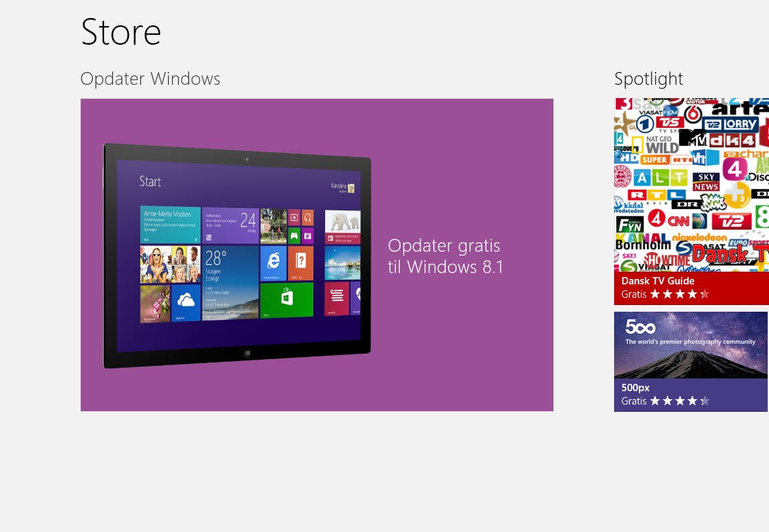
Task: Click the Internet Explorer tile on tablet image
Action: pyautogui.click(x=273, y=263)
